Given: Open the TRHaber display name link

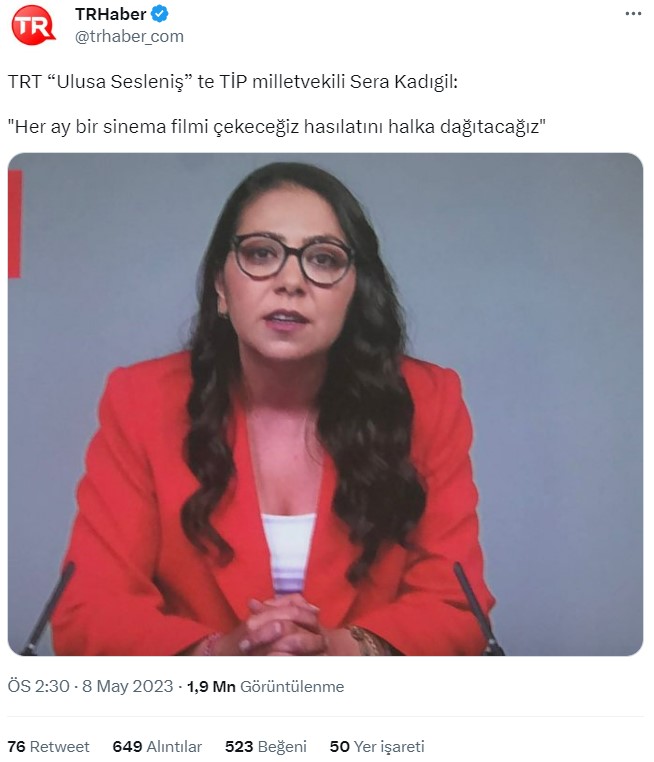Looking at the screenshot, I should pos(110,14).
